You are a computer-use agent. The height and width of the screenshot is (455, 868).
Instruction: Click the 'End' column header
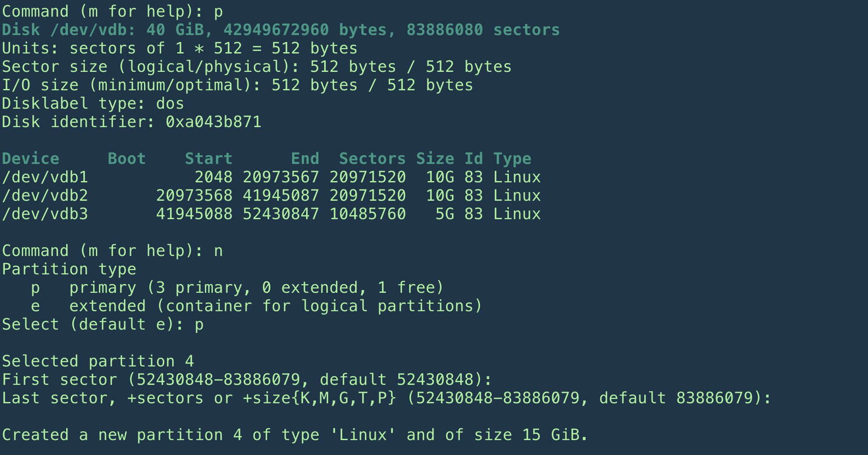[305, 159]
